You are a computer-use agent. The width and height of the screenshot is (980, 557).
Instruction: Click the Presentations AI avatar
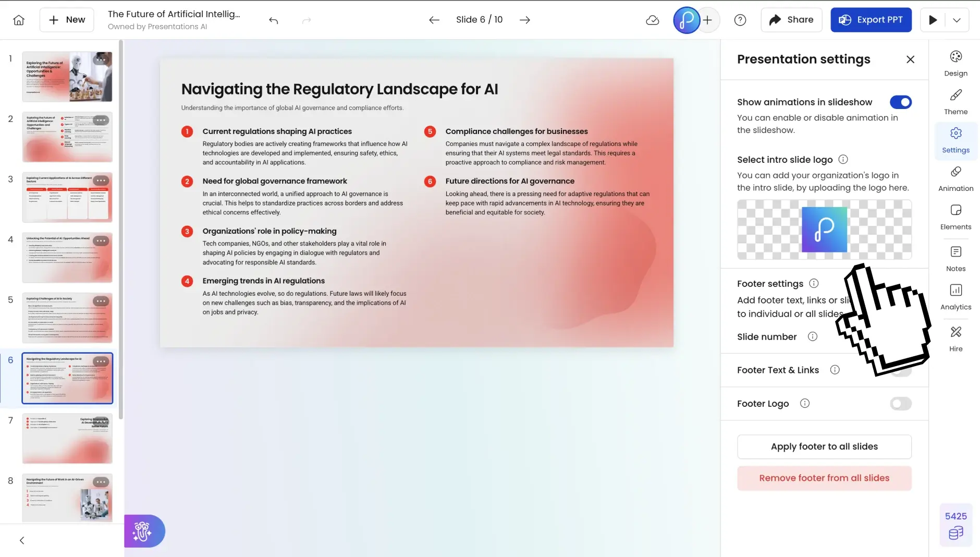[687, 20]
